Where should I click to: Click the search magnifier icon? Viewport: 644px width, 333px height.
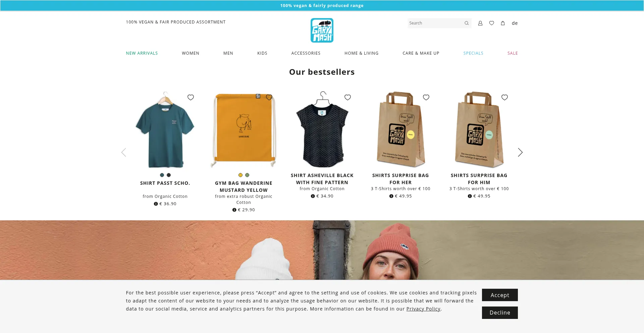[x=466, y=23]
